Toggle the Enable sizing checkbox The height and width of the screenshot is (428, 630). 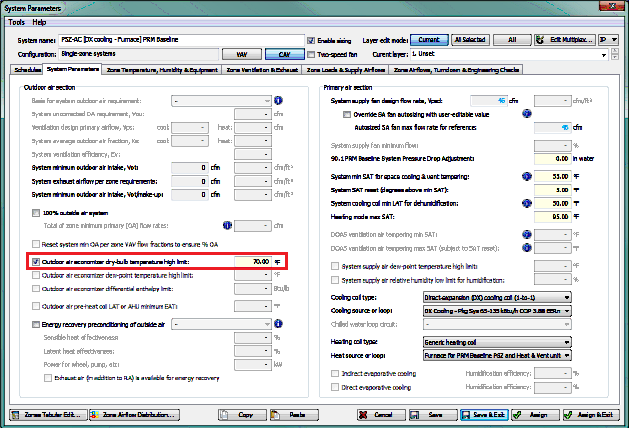tap(310, 39)
